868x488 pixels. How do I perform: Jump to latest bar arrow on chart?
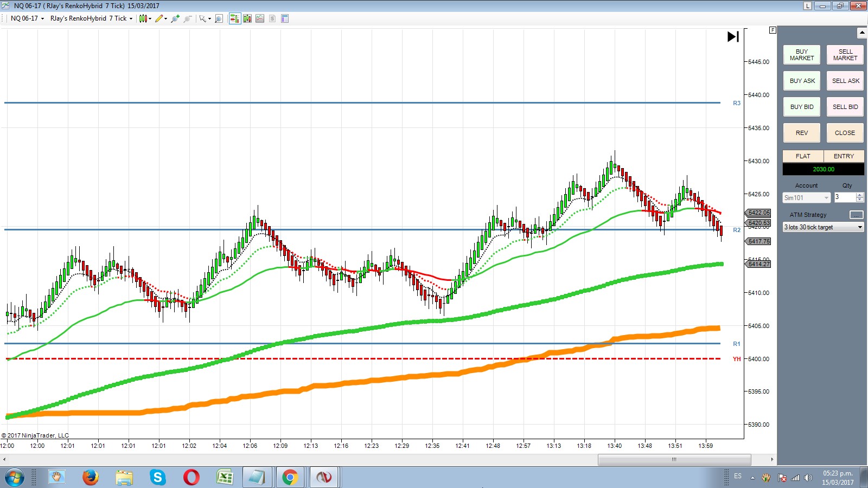733,37
